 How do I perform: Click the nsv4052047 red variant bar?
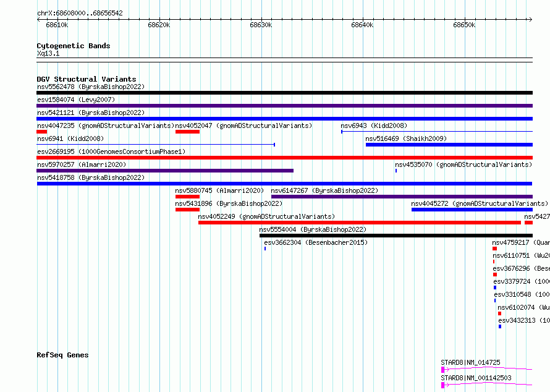187,132
